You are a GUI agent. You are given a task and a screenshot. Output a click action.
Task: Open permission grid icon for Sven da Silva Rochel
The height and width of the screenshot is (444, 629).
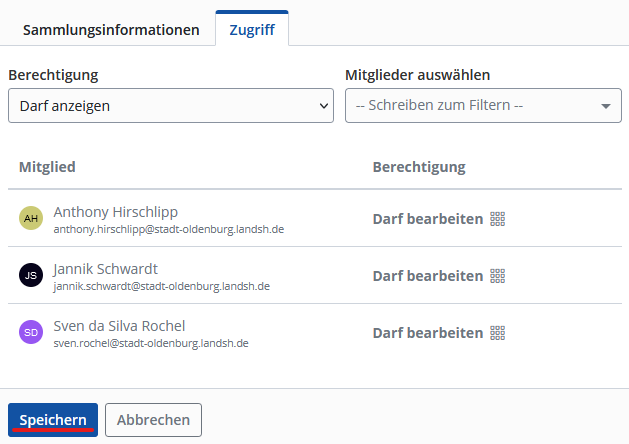pyautogui.click(x=497, y=333)
